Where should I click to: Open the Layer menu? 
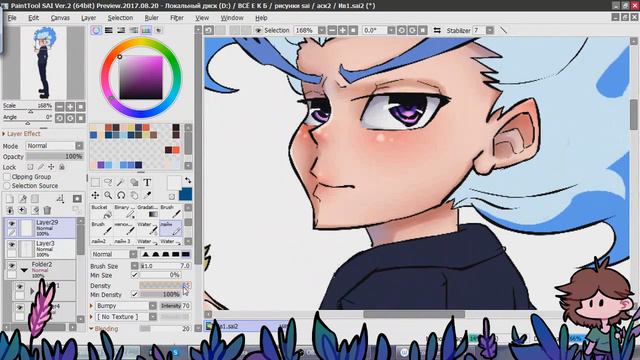tap(89, 18)
